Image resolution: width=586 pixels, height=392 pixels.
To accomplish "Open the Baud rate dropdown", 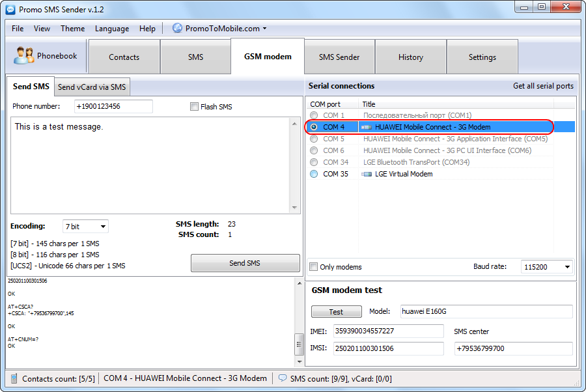I will point(546,267).
